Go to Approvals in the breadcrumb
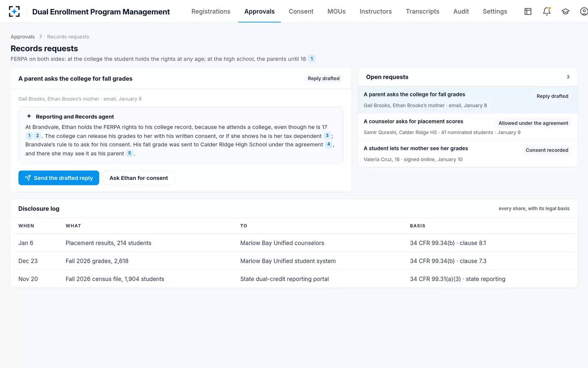 [x=22, y=37]
